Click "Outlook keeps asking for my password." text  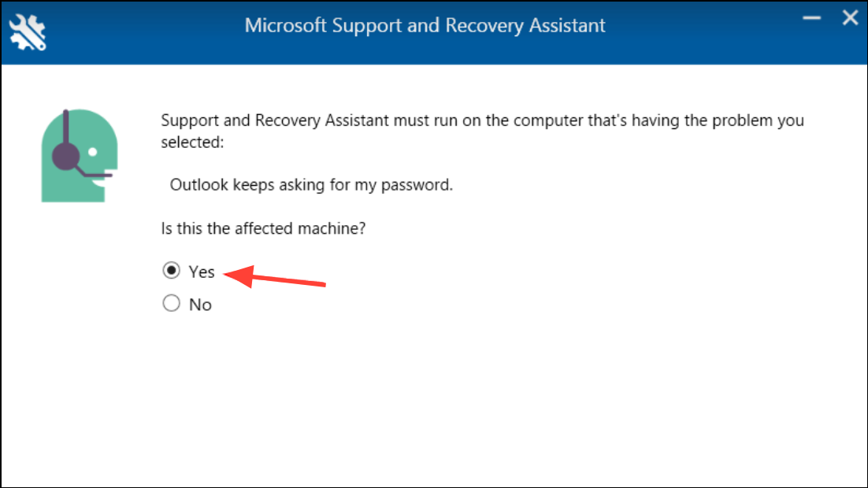(311, 185)
